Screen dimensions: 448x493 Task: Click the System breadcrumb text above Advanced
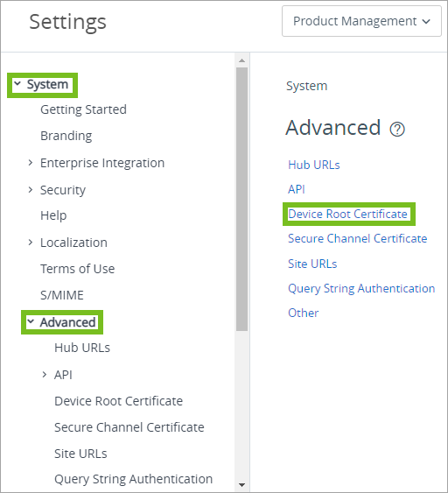click(306, 86)
